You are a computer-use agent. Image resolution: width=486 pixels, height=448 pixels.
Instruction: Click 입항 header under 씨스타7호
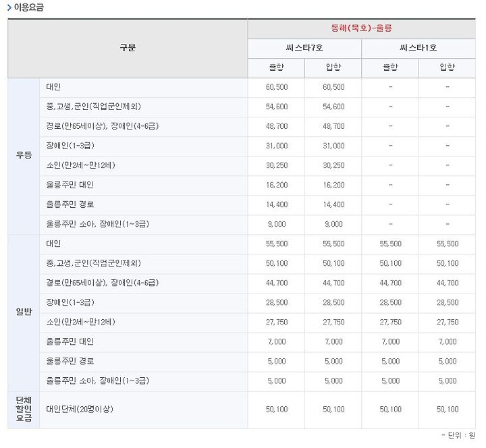click(x=333, y=67)
